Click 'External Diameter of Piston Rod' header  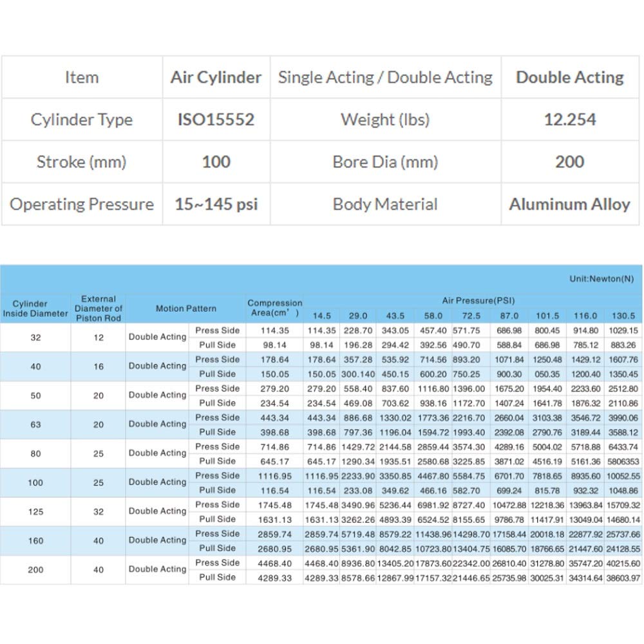coord(99,308)
